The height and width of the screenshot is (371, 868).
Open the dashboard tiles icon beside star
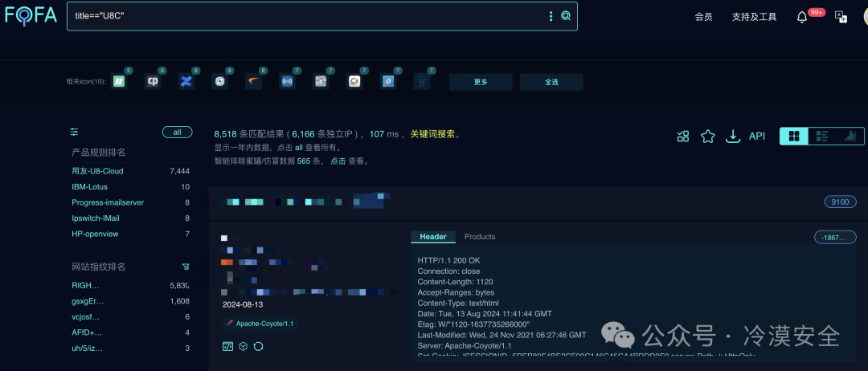683,136
